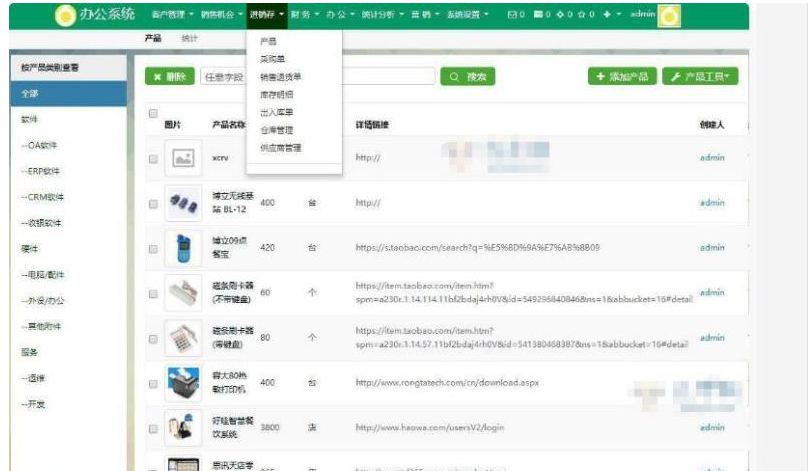Screen dimensions: 812x471
Task: Click the star favorites icon in top bar
Action: coord(579,15)
